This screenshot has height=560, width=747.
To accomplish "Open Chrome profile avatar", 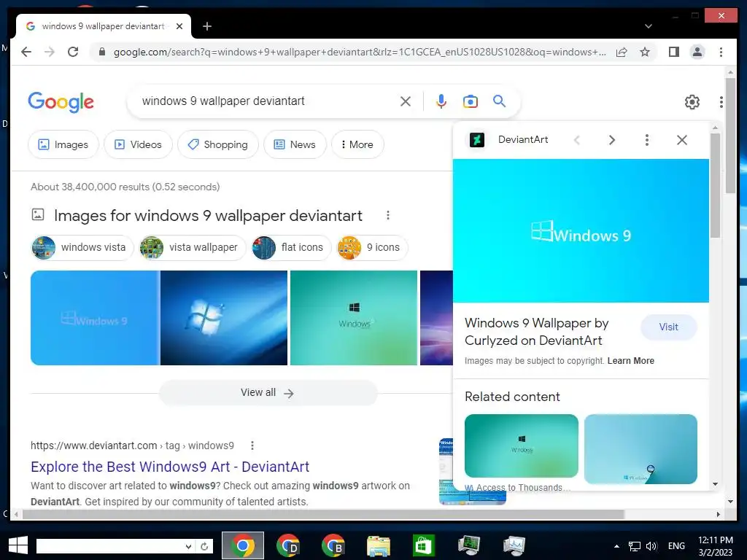I will click(697, 52).
